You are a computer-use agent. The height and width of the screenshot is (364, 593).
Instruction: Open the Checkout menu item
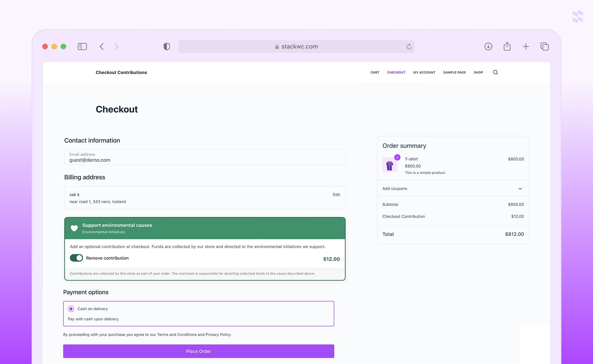396,72
